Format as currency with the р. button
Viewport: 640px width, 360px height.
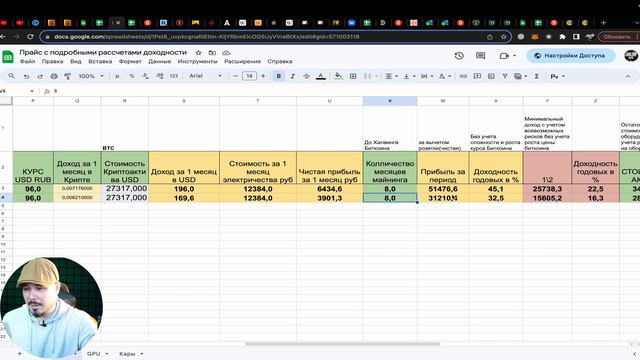pos(118,76)
